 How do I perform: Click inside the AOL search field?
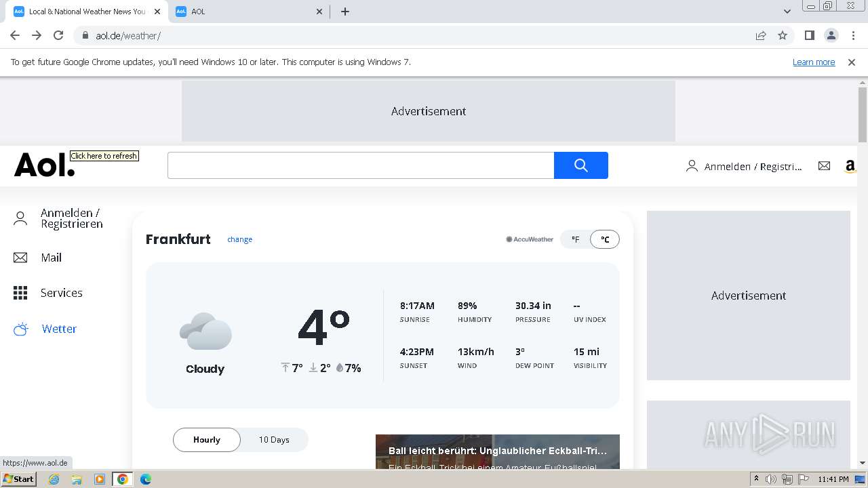(x=361, y=165)
